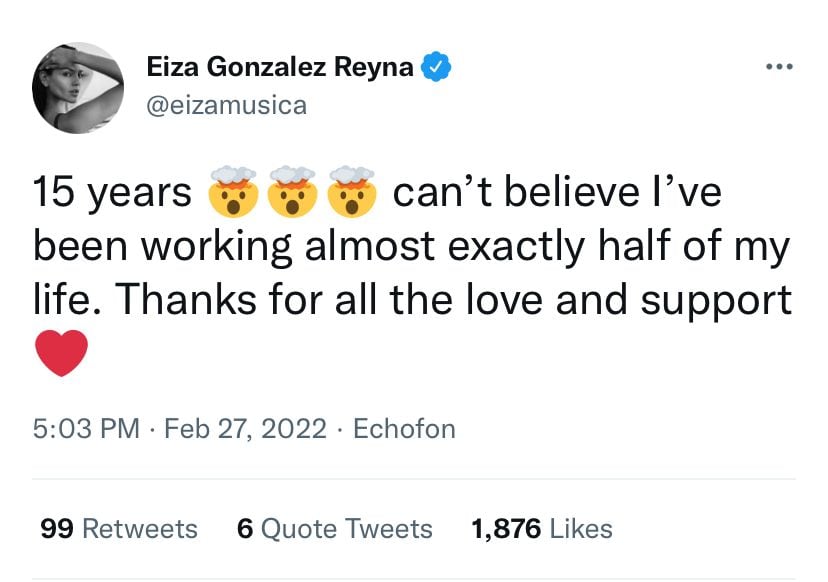The image size is (828, 582).
Task: View the 6 Quote Tweets
Action: point(334,528)
